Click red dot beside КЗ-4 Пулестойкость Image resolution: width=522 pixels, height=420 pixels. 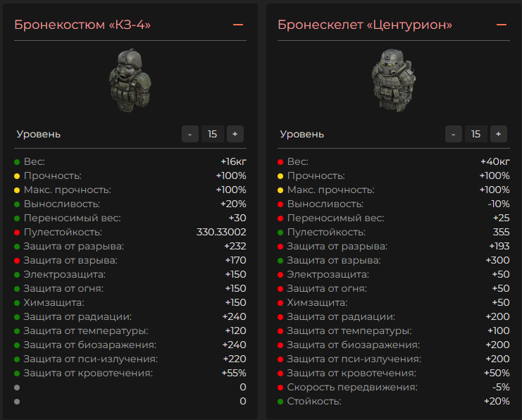17,233
